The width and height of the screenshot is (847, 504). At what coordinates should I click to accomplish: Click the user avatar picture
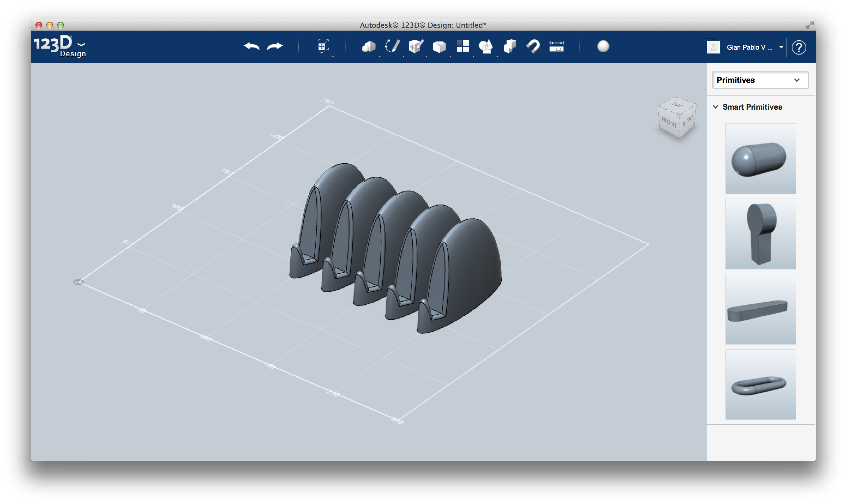tap(713, 47)
